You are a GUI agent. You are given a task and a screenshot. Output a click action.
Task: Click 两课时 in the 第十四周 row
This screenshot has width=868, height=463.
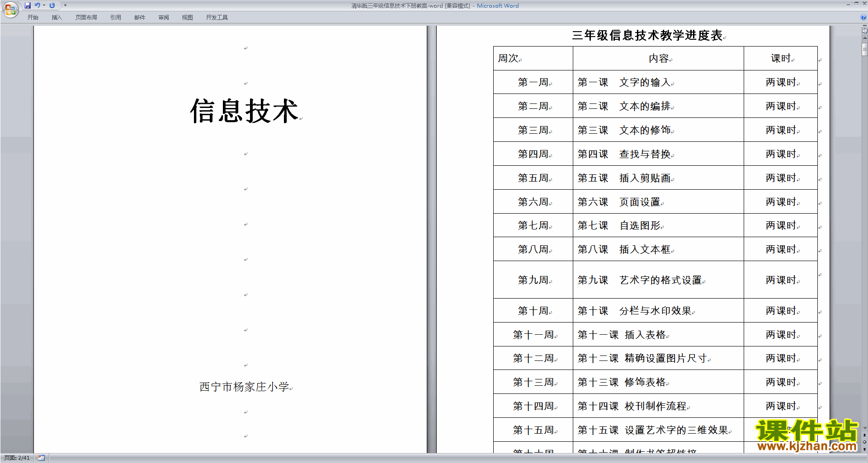point(781,406)
